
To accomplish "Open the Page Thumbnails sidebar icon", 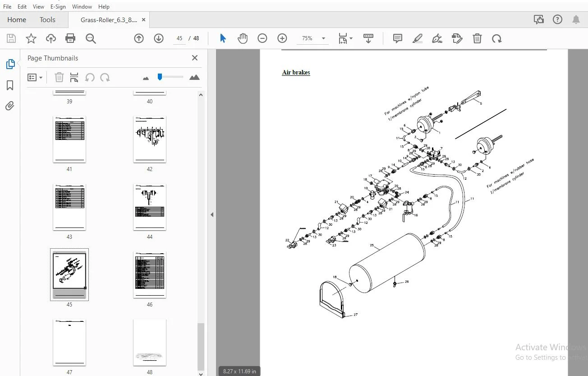I will [10, 64].
